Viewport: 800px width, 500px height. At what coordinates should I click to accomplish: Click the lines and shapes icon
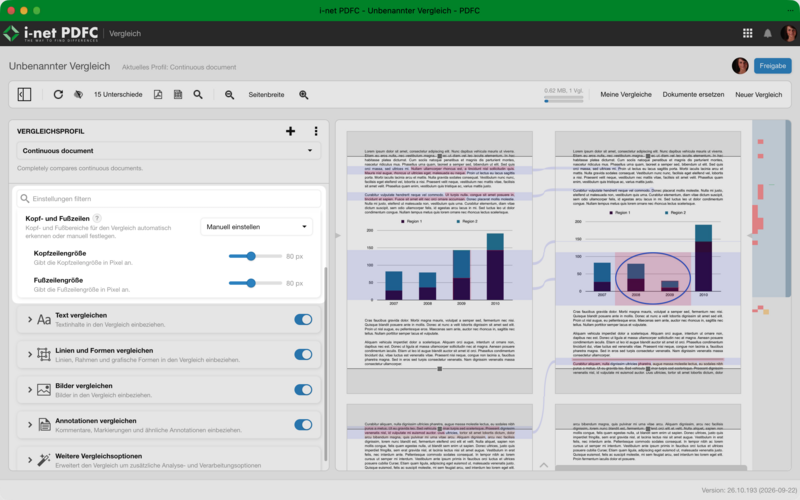point(44,355)
